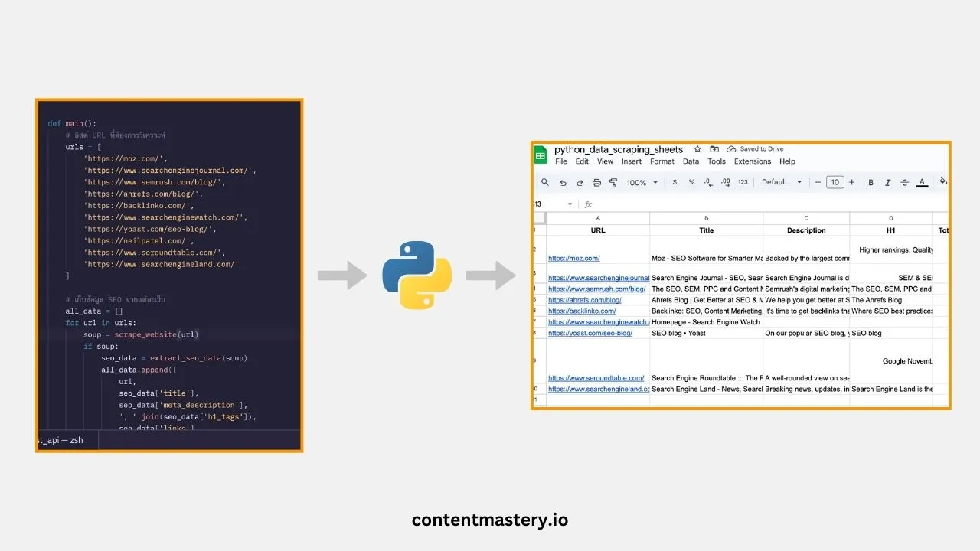Select column D header

pyautogui.click(x=891, y=218)
